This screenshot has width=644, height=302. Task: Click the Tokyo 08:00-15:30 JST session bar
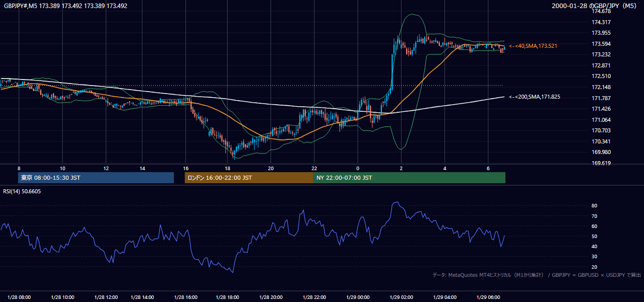(x=96, y=178)
